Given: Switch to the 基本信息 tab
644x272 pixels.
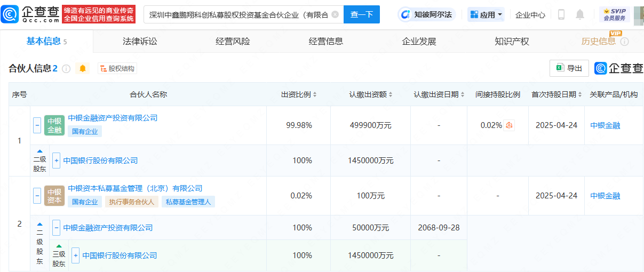Looking at the screenshot, I should [47, 41].
